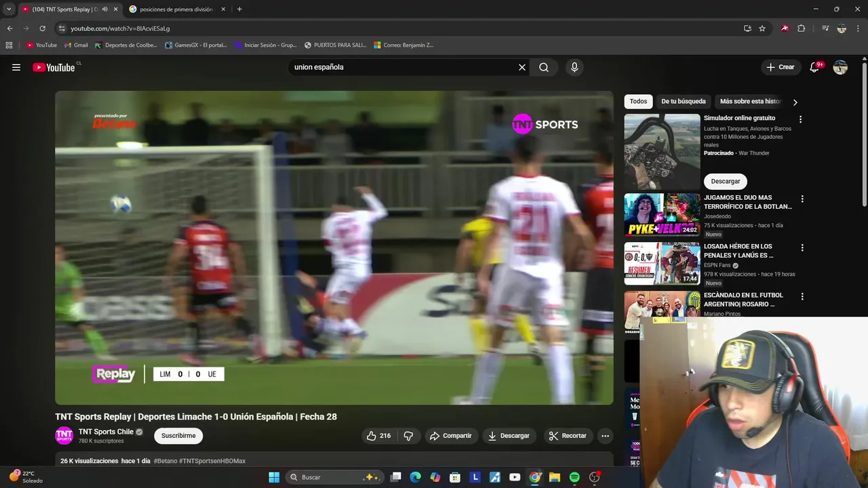
Task: Install app icon in address bar
Action: click(x=747, y=28)
